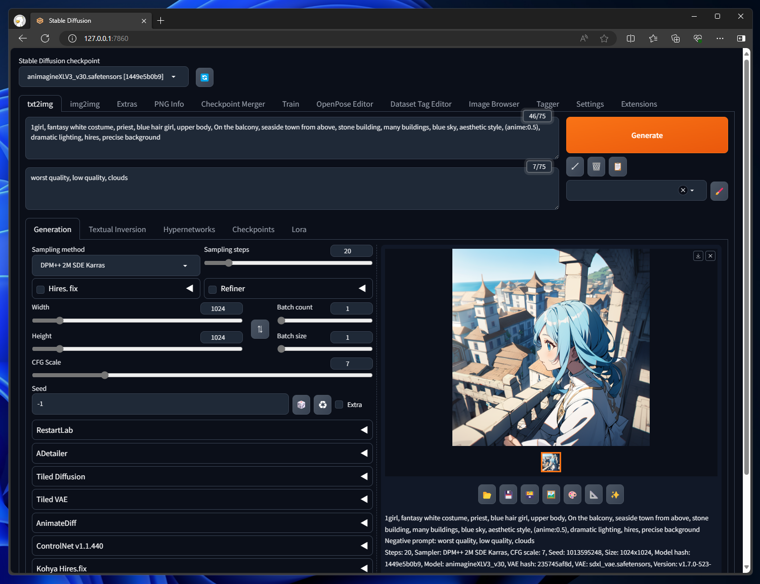760x584 pixels.
Task: Click the sparkle upscale icon
Action: click(615, 495)
